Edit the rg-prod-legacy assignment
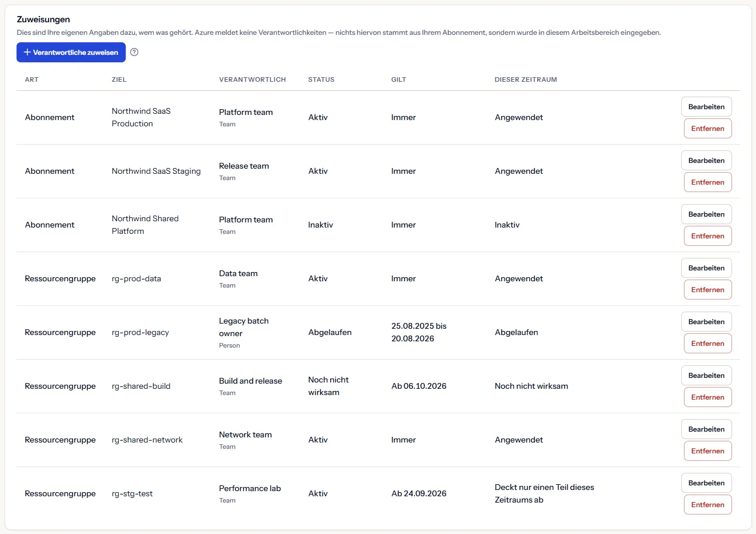This screenshot has width=756, height=534. [706, 322]
